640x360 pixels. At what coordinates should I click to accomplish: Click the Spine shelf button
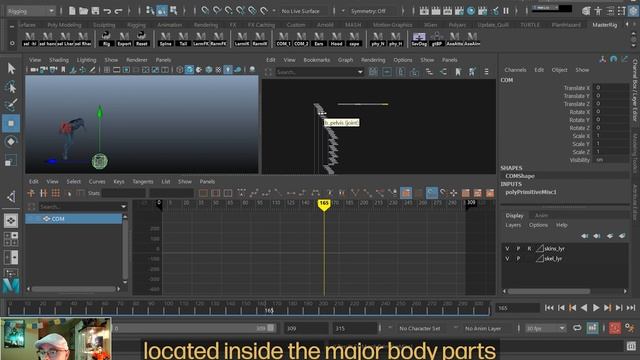point(165,39)
